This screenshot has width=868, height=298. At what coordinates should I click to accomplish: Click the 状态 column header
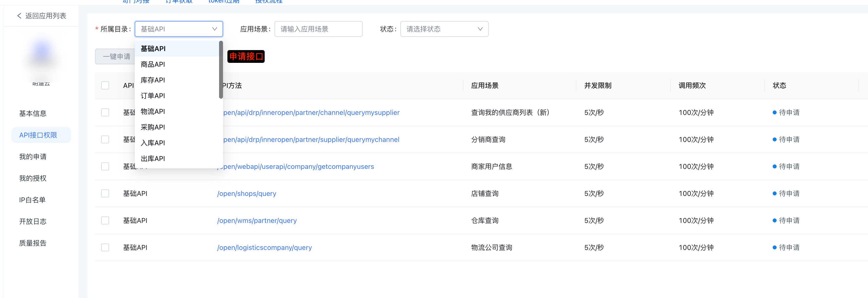click(779, 85)
